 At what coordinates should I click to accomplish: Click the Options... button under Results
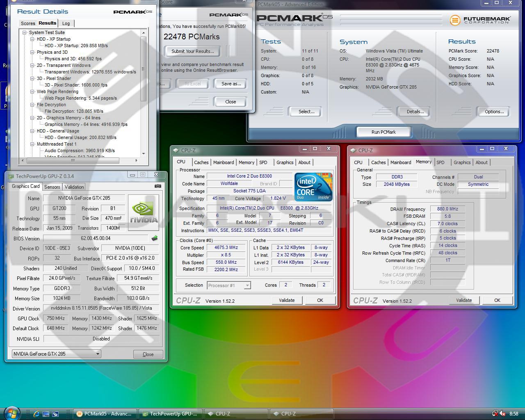(x=494, y=112)
